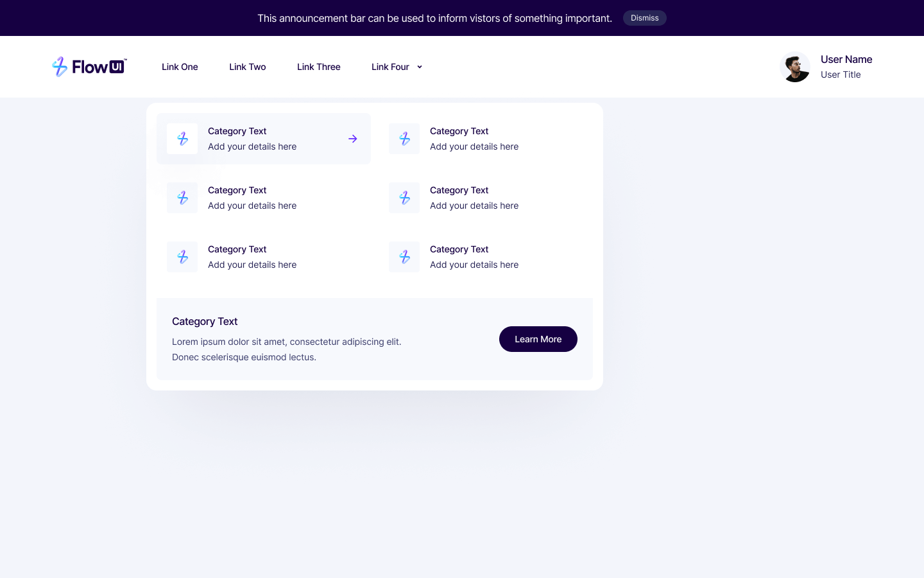Click the User Title text
This screenshot has height=578, width=924.
tap(841, 74)
